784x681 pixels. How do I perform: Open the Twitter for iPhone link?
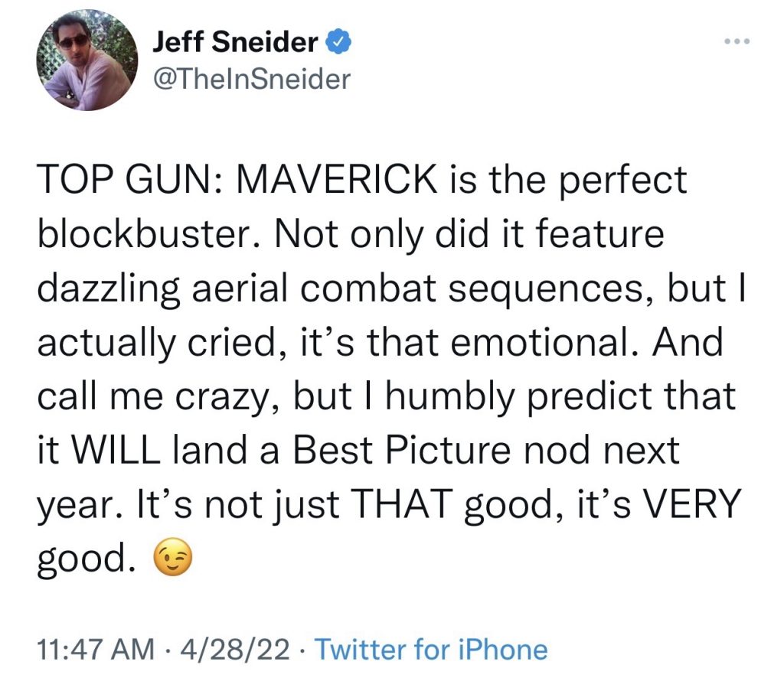coord(432,650)
